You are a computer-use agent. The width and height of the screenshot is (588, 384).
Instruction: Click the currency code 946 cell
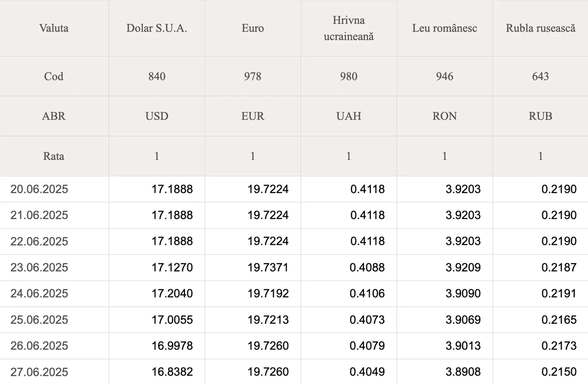(445, 76)
